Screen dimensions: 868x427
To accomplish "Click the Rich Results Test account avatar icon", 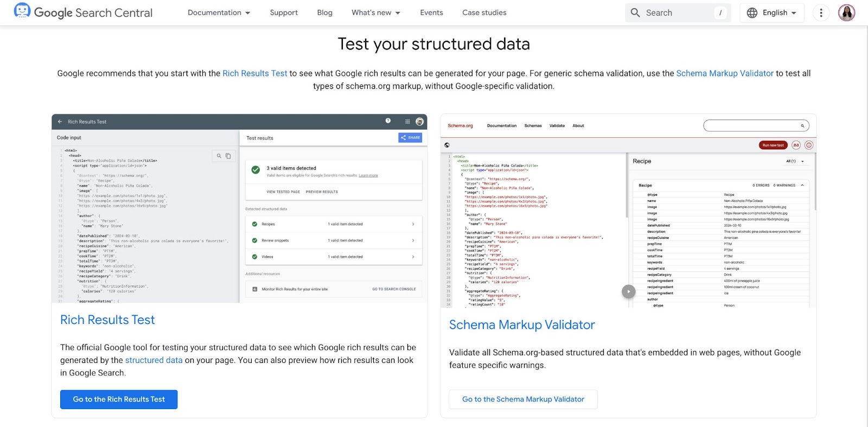I will pyautogui.click(x=419, y=122).
